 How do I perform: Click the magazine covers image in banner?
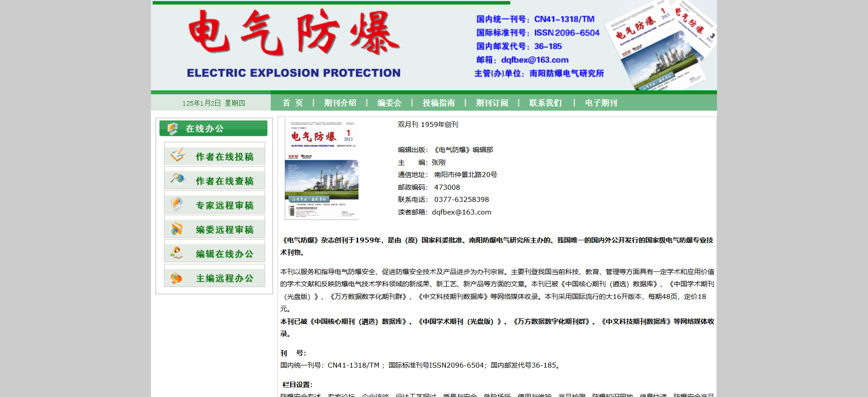[661, 45]
